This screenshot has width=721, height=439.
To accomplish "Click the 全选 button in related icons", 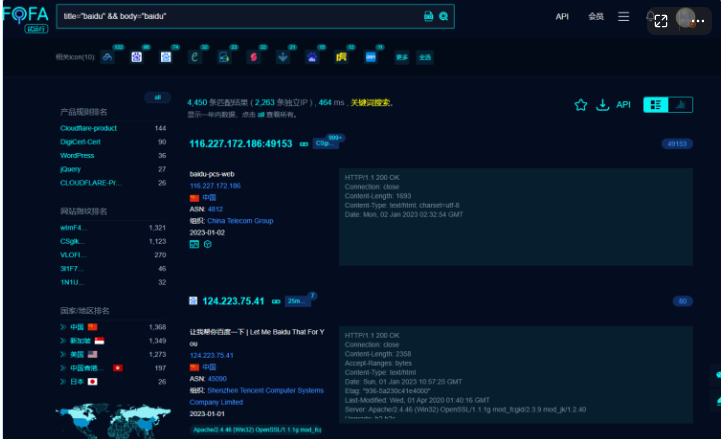I will point(425,57).
